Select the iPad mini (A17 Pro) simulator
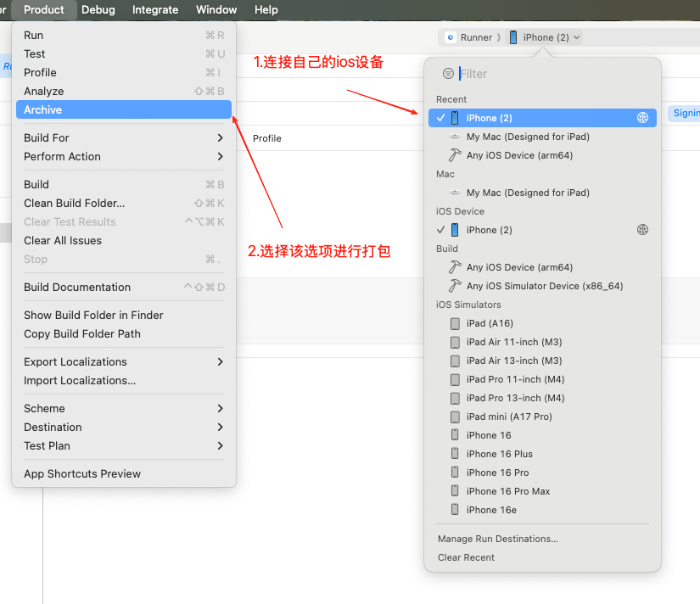 tap(542, 417)
